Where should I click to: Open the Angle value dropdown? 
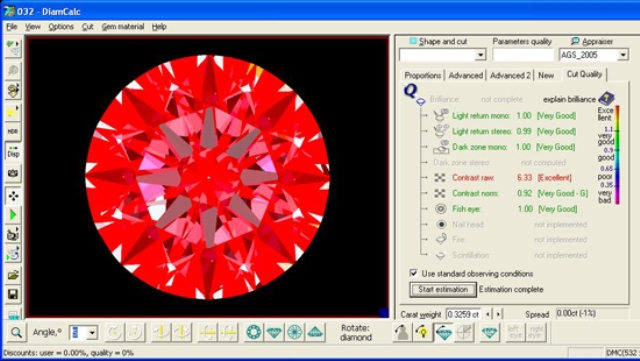tap(92, 333)
